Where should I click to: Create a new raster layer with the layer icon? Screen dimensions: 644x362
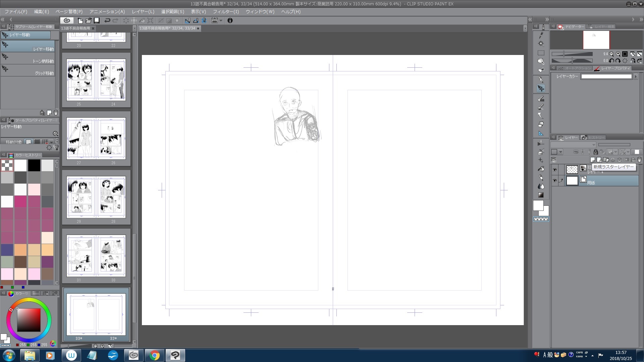pos(593,160)
